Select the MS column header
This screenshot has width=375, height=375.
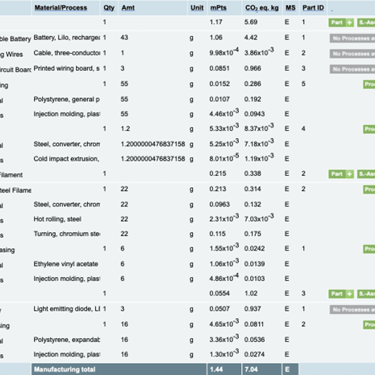(290, 8)
